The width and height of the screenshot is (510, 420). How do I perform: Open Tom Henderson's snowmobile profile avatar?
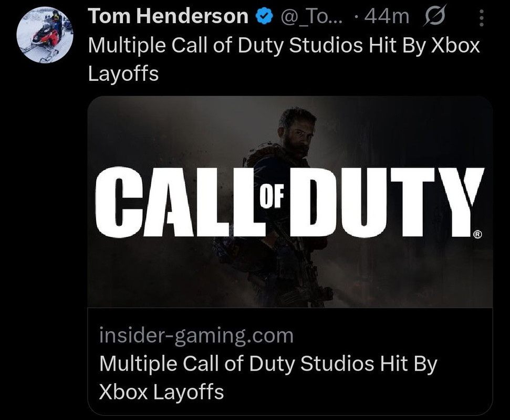click(x=45, y=35)
